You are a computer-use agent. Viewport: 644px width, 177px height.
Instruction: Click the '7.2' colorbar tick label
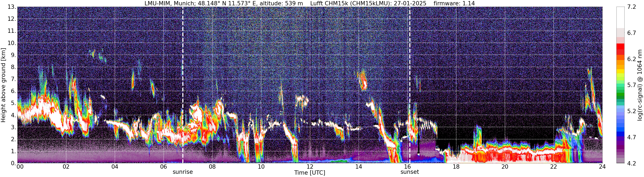coord(632,7)
